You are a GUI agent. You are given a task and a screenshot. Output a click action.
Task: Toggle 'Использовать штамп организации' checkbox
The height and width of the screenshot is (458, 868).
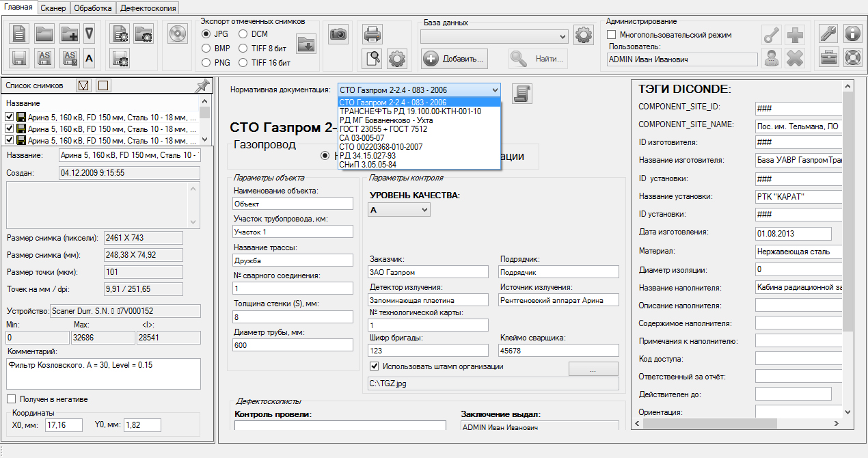pos(375,366)
